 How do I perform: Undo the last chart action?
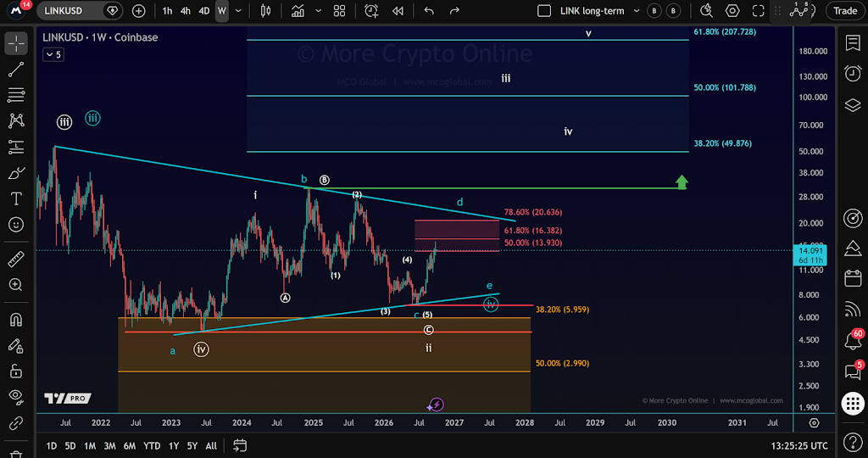(429, 10)
